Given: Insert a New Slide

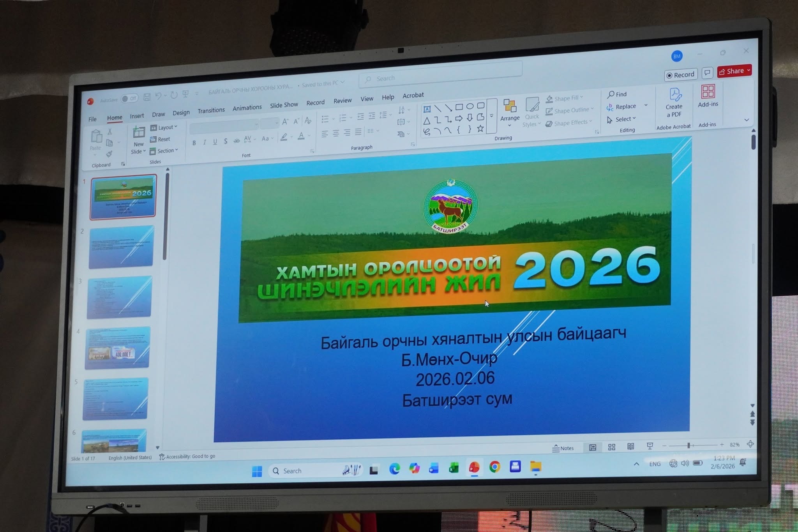Looking at the screenshot, I should [x=138, y=140].
